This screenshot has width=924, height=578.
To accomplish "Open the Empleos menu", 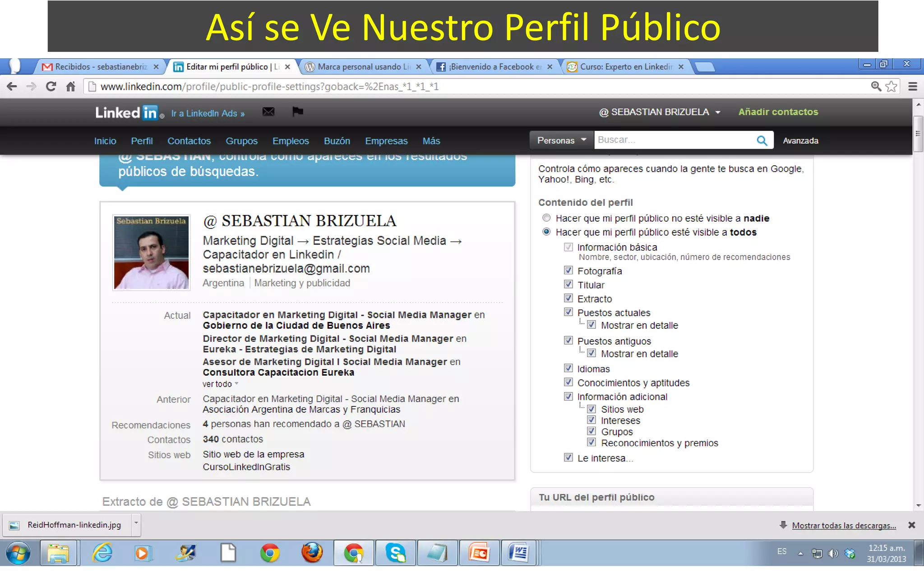I will pyautogui.click(x=291, y=141).
